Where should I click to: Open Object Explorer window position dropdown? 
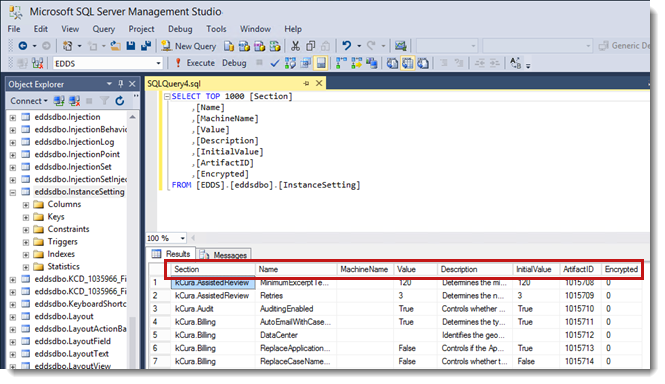click(109, 84)
